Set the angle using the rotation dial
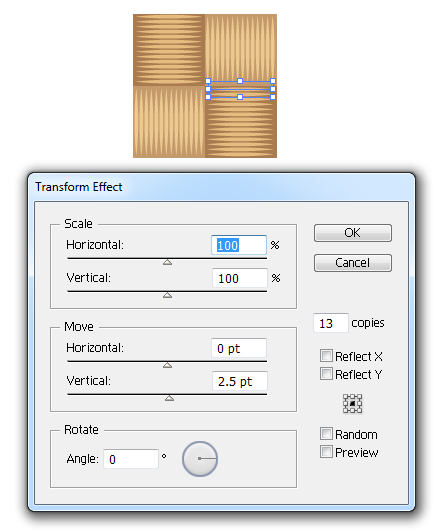 (200, 459)
